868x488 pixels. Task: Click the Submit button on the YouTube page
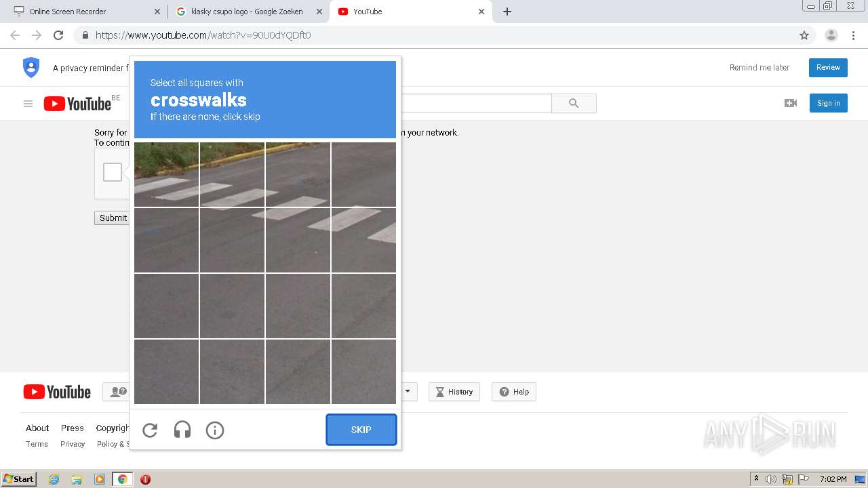(x=113, y=218)
